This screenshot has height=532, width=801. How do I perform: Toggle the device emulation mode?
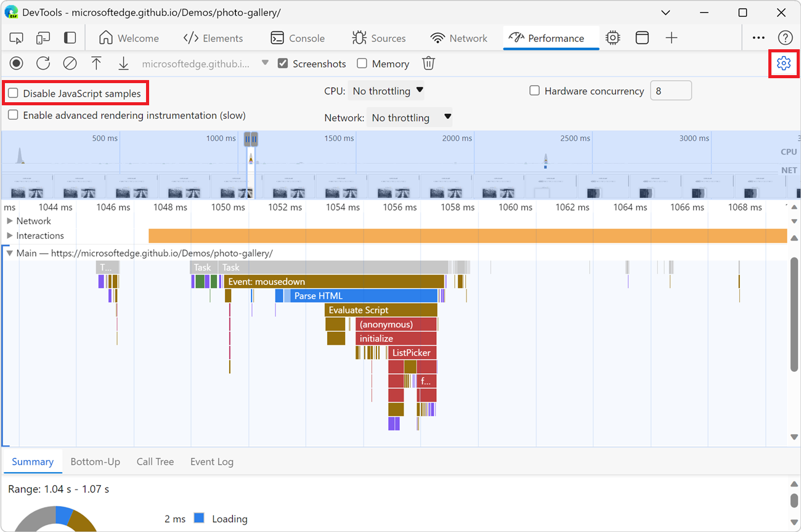pyautogui.click(x=43, y=38)
